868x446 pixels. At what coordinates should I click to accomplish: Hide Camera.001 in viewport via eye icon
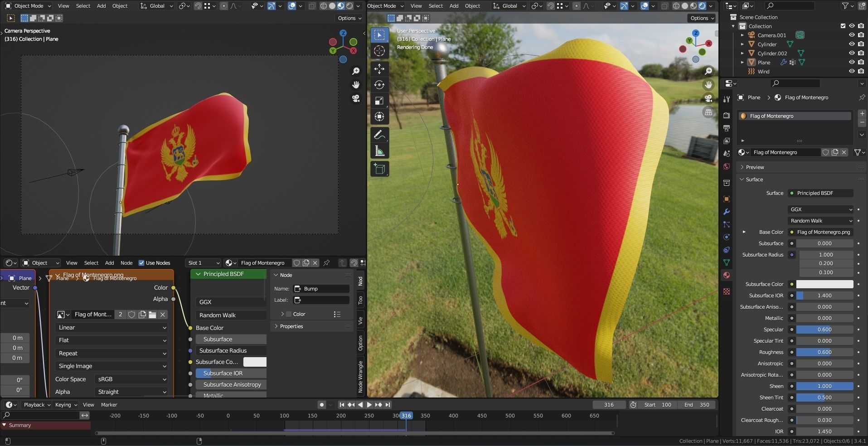pyautogui.click(x=852, y=35)
